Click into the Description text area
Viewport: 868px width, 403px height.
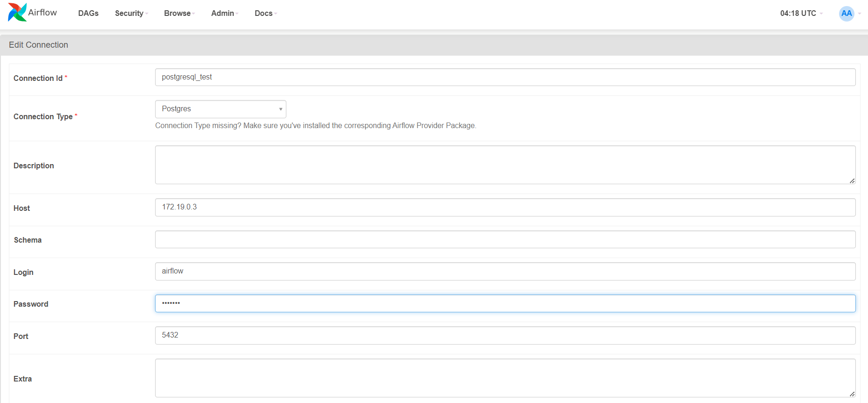tap(505, 165)
